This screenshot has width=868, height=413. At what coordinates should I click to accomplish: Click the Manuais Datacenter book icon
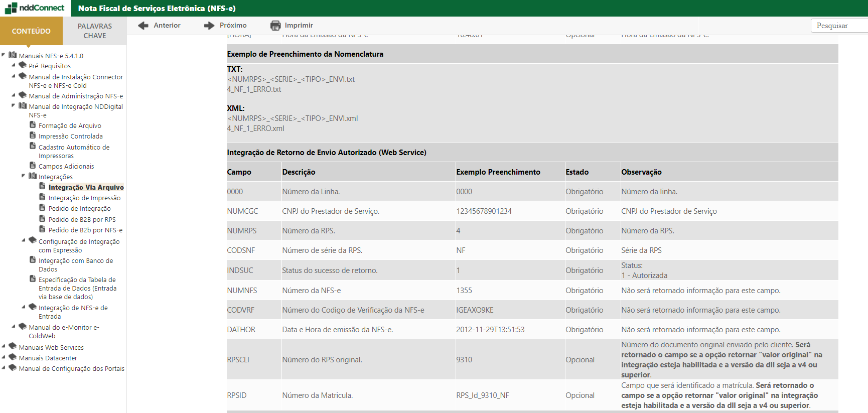click(13, 357)
